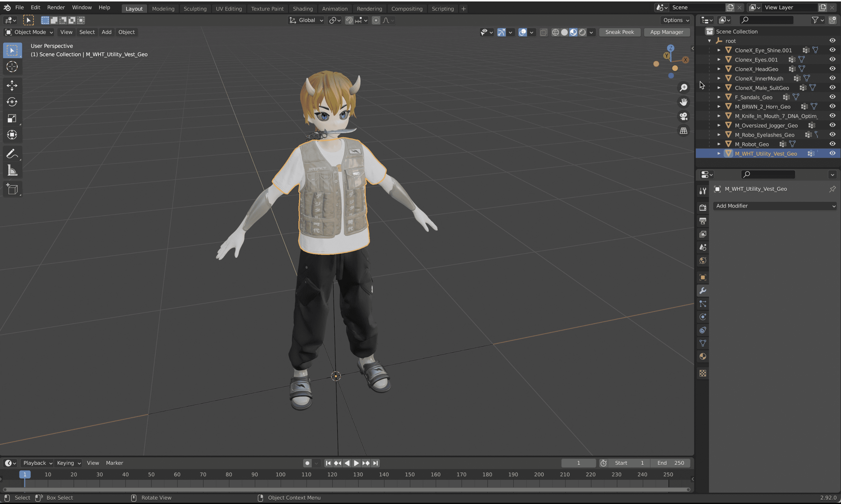Select the Rotate tool
This screenshot has height=504, width=841.
pyautogui.click(x=12, y=102)
